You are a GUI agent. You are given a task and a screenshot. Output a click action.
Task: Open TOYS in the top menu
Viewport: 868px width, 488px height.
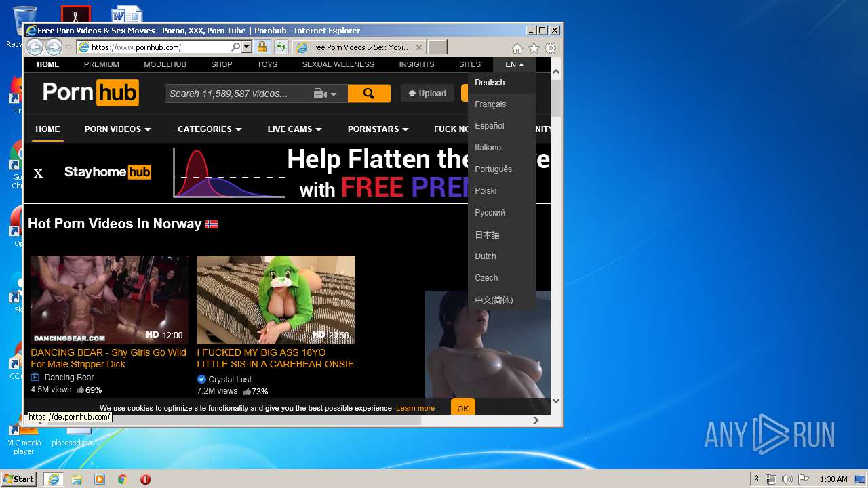click(267, 64)
